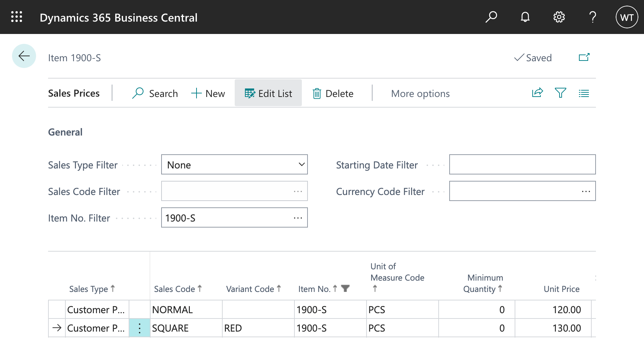Click the New button

(x=208, y=93)
